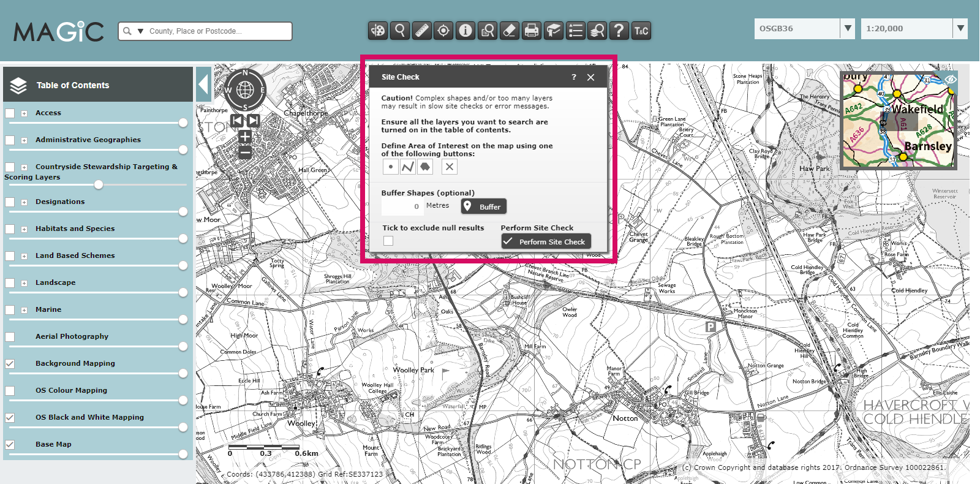Close the Site Check dialog

click(590, 77)
